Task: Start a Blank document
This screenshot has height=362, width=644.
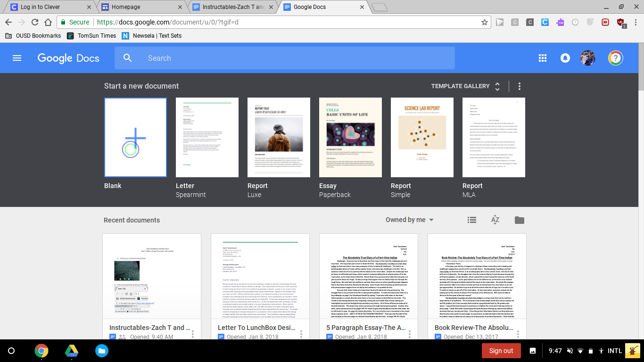Action: (x=135, y=137)
